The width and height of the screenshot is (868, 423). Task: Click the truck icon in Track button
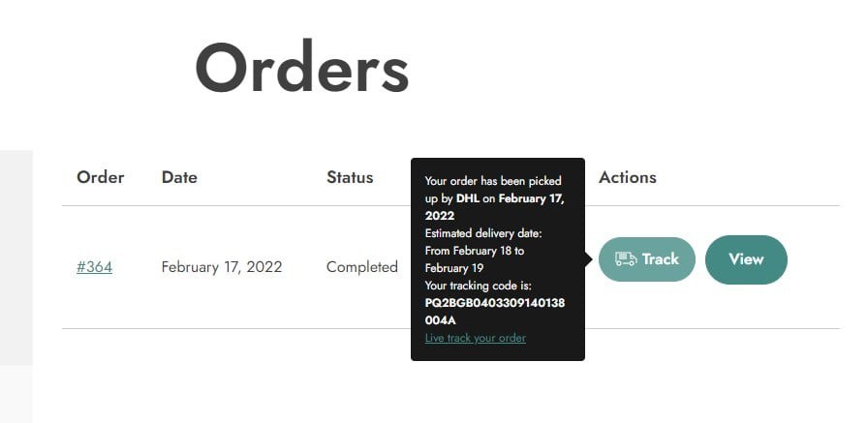tap(626, 259)
